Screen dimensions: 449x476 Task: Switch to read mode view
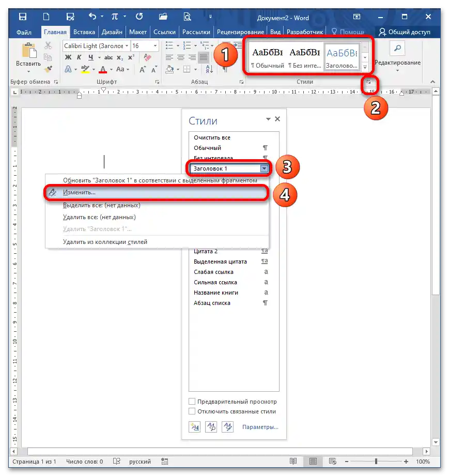293,462
